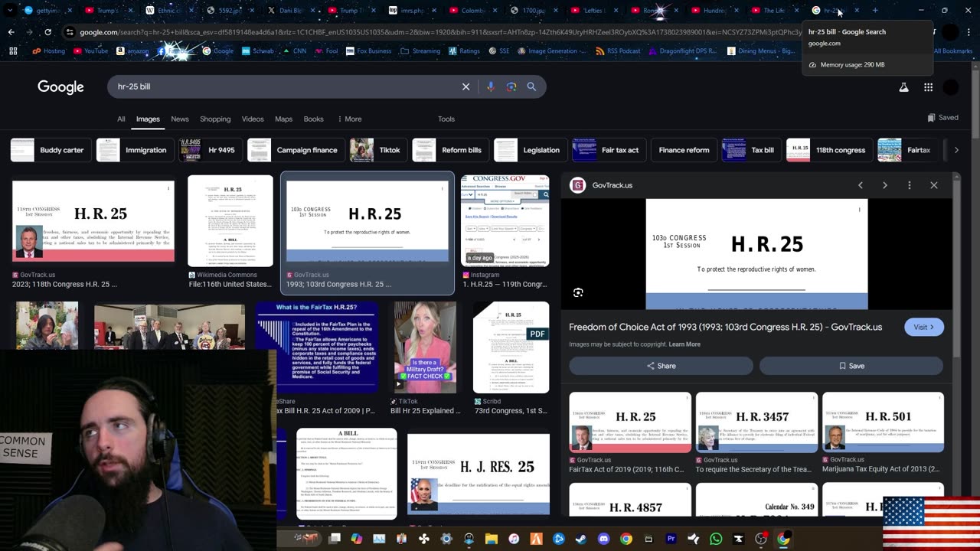Viewport: 980px width, 551px height.
Task: Click the Google logo
Action: pyautogui.click(x=60, y=86)
